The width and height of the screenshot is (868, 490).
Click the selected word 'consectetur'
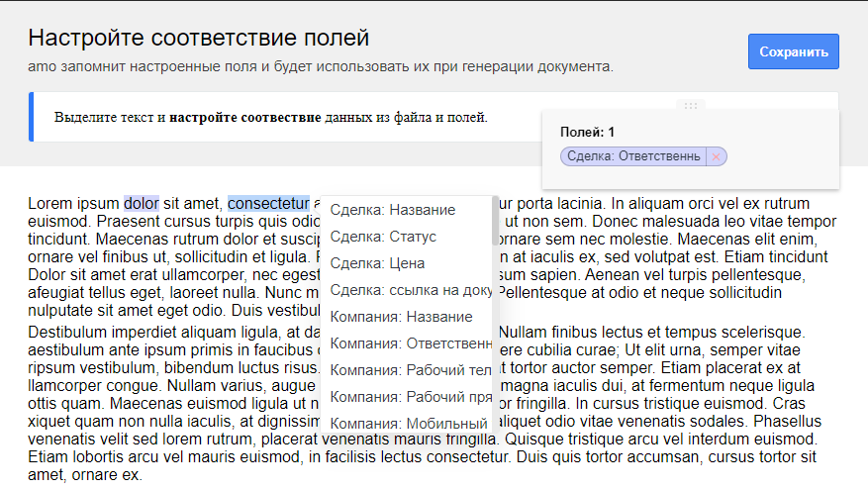pos(268,204)
